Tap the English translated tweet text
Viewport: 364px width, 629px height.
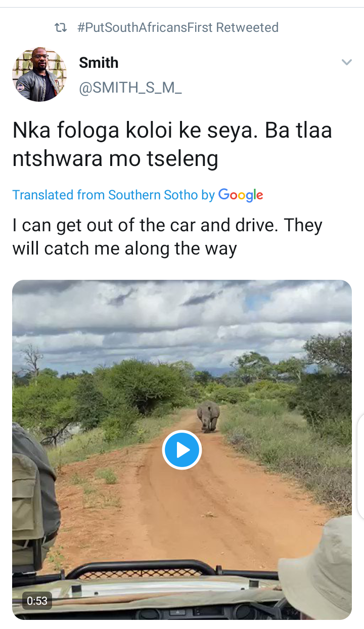[167, 237]
